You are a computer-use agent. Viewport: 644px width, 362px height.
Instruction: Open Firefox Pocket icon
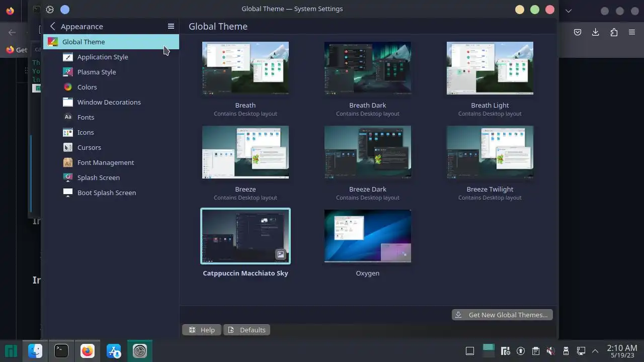[578, 32]
